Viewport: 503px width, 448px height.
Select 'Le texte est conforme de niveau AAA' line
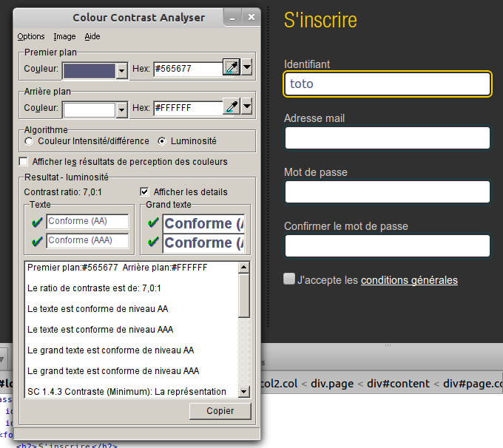coord(101,330)
